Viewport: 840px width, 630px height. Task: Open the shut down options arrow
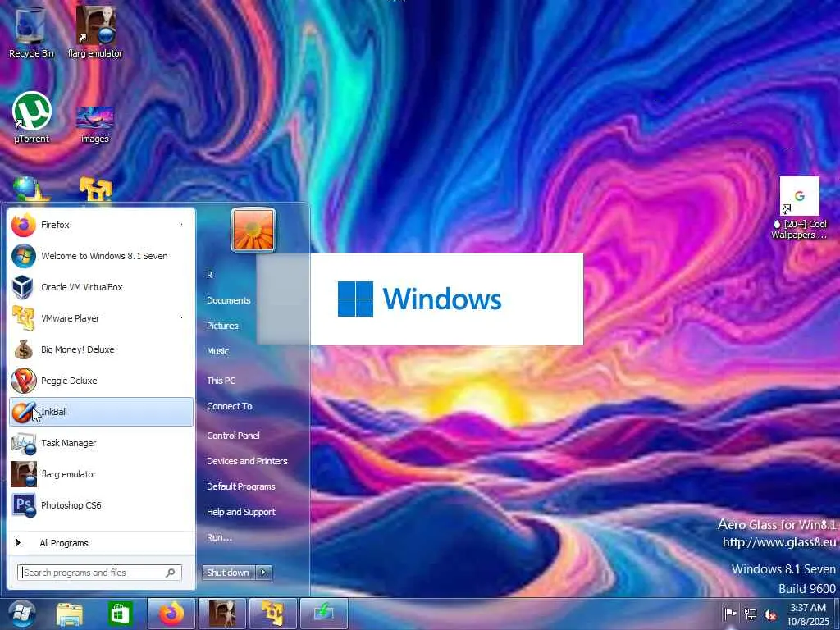(264, 573)
